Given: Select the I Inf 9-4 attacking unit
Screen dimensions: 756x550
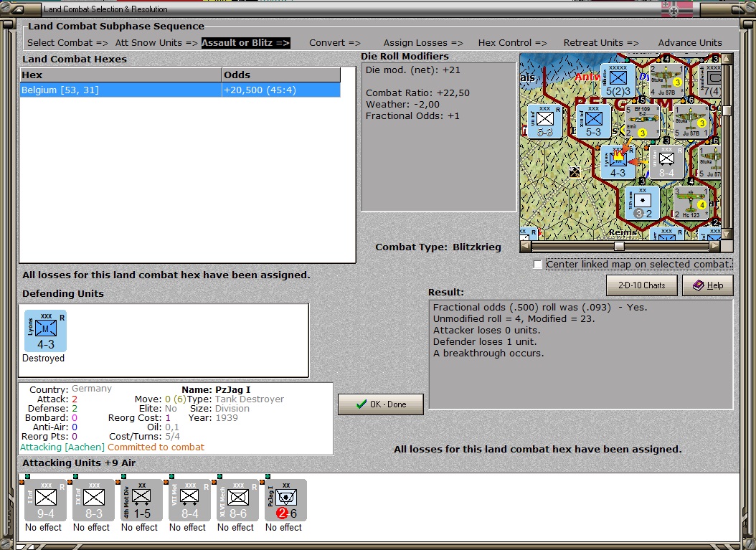Looking at the screenshot, I should 45,501.
